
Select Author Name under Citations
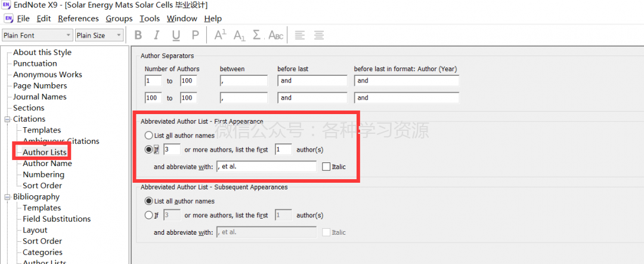[47, 163]
